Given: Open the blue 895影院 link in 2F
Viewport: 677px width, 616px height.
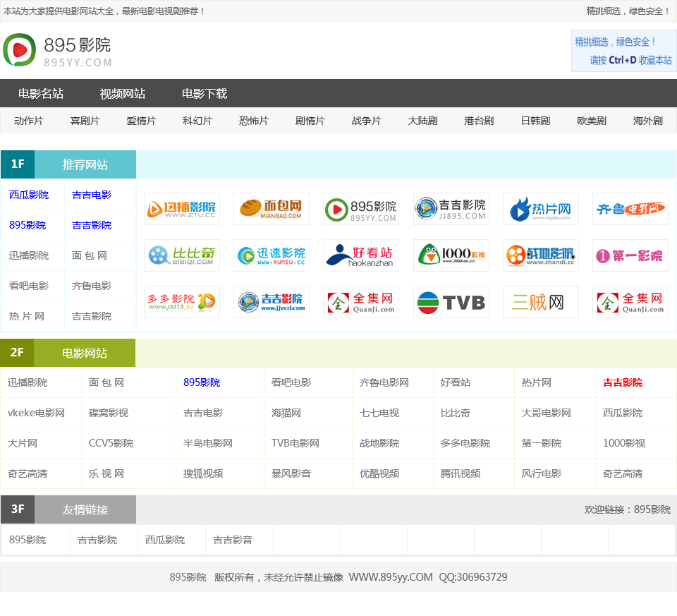Looking at the screenshot, I should click(202, 382).
